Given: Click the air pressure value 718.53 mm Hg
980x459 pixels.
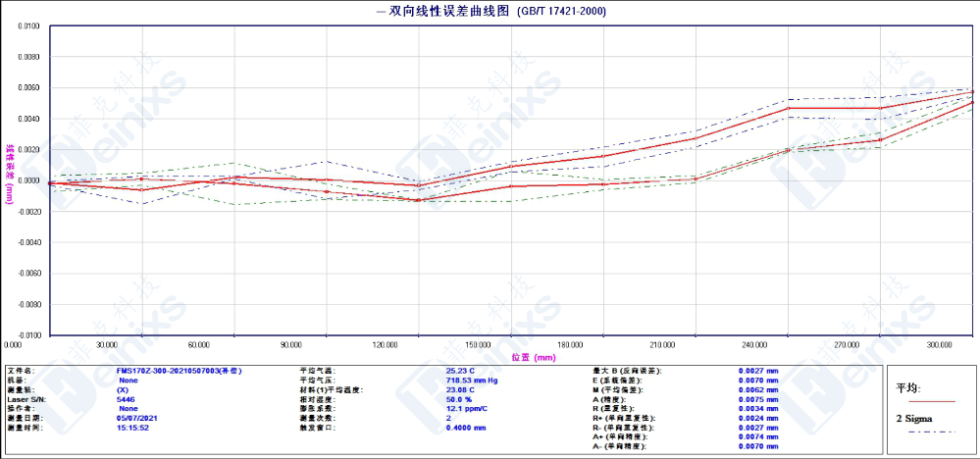Looking at the screenshot, I should pos(472,381).
